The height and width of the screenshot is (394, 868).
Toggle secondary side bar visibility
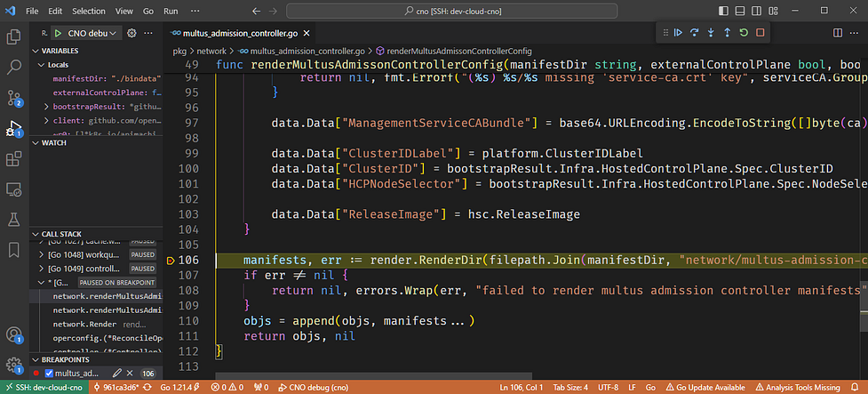756,11
